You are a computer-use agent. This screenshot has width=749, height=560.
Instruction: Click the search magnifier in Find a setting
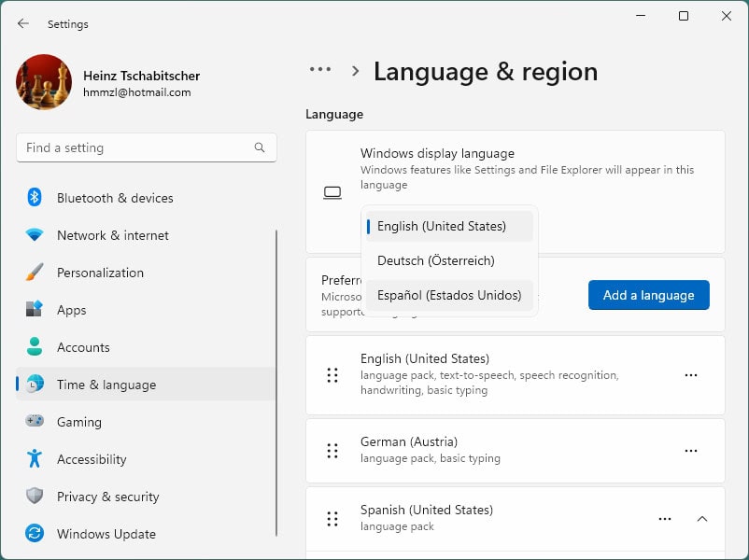(260, 147)
